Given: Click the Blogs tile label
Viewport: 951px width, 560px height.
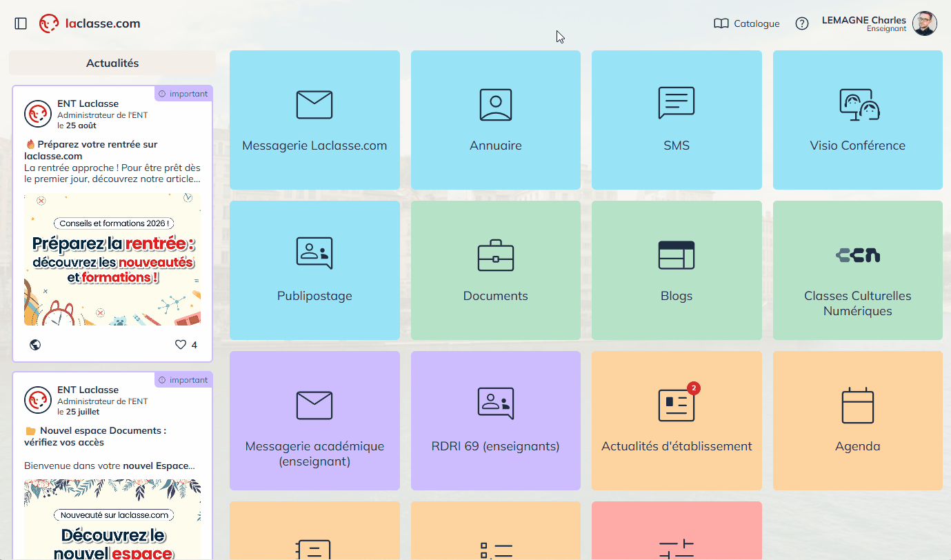Looking at the screenshot, I should [x=677, y=296].
